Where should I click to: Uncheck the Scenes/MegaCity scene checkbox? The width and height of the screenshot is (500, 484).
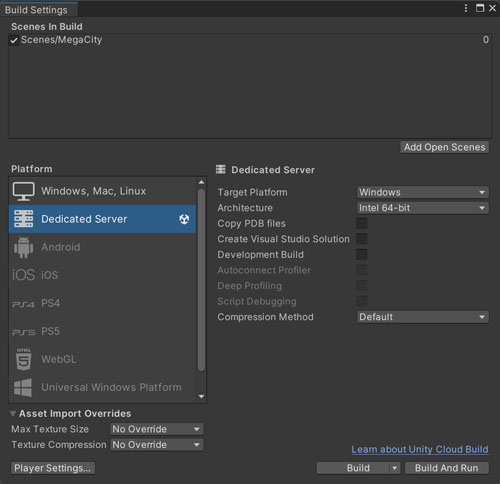(x=14, y=40)
